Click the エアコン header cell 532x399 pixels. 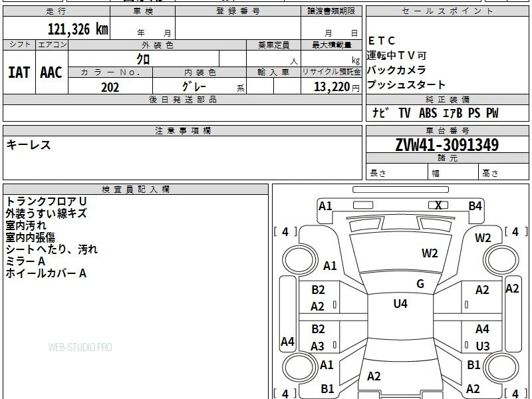click(x=52, y=45)
